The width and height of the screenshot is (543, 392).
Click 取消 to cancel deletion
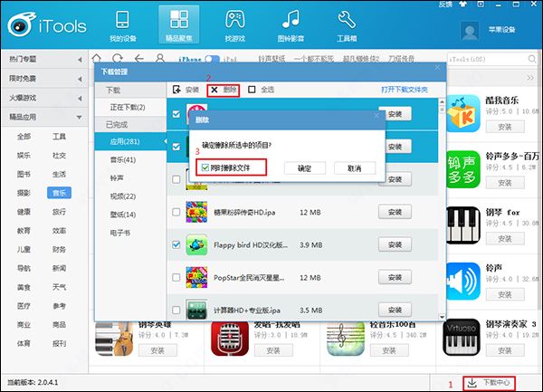(x=355, y=168)
